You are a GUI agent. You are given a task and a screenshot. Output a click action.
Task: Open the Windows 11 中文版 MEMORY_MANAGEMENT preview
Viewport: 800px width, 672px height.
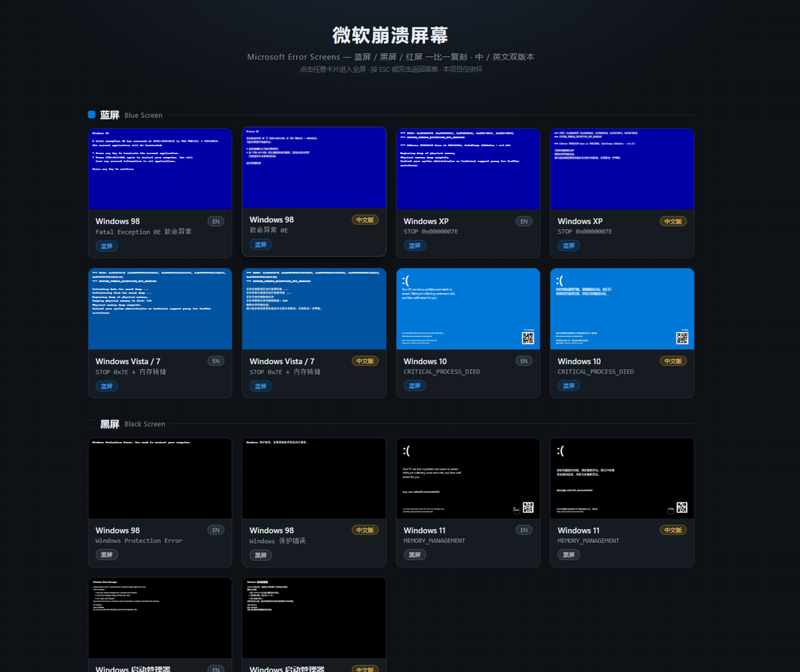coord(622,478)
